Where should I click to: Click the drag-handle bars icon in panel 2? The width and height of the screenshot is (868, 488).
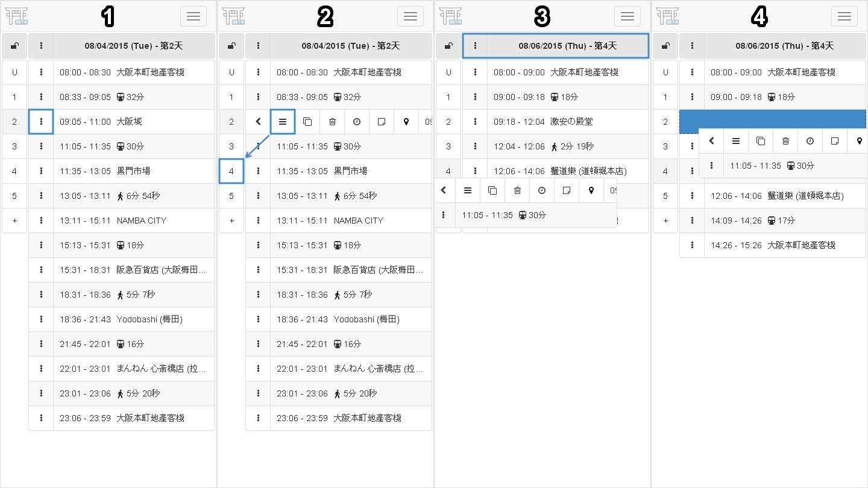pos(283,122)
